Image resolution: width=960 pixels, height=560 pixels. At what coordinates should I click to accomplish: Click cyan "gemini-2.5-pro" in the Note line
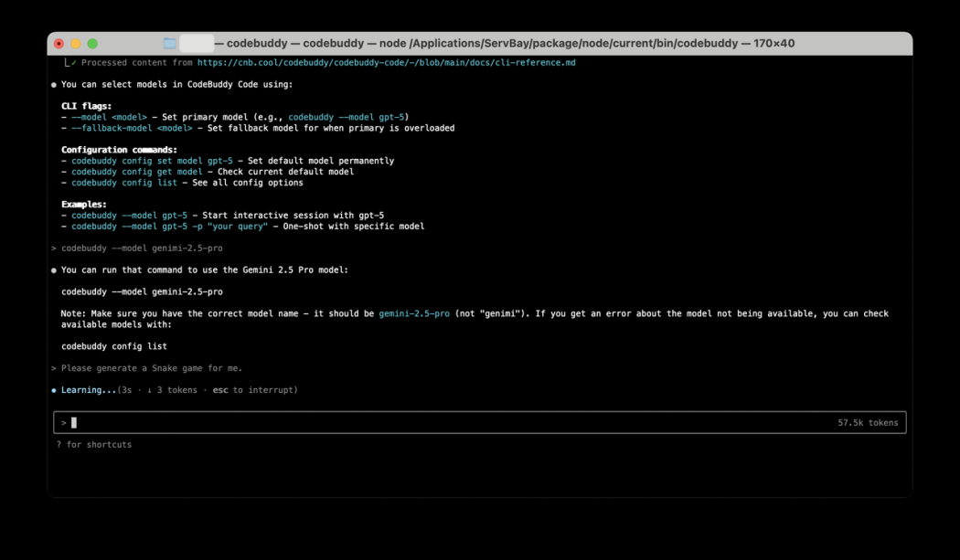click(414, 313)
